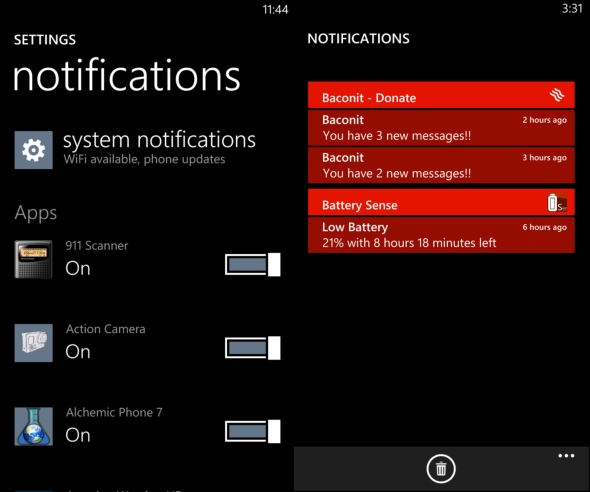Open 'You have 2 new messages' notification

coord(441,166)
